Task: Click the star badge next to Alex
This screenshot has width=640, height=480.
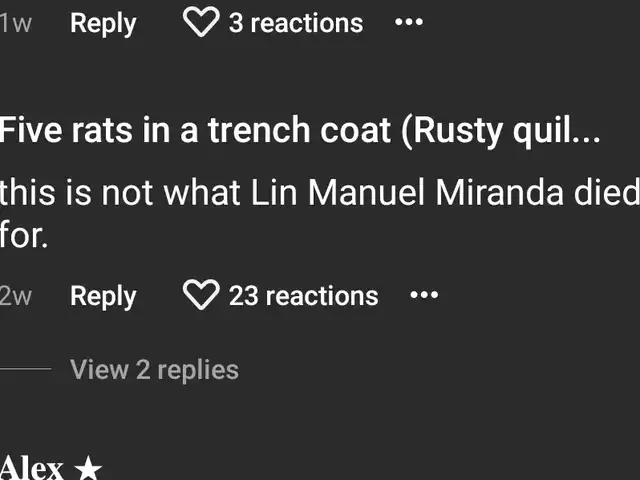Action: tap(88, 468)
